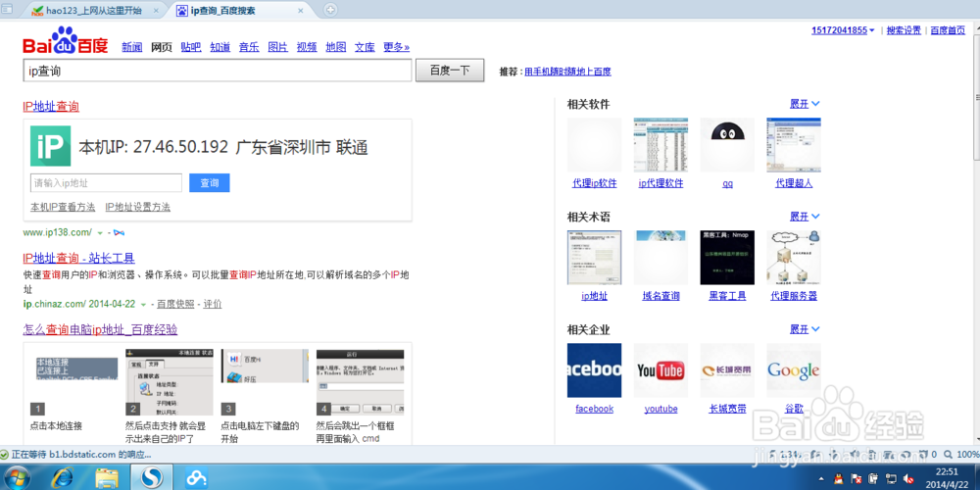Open the 地图 search category
Viewport: 980px width, 490px height.
335,47
